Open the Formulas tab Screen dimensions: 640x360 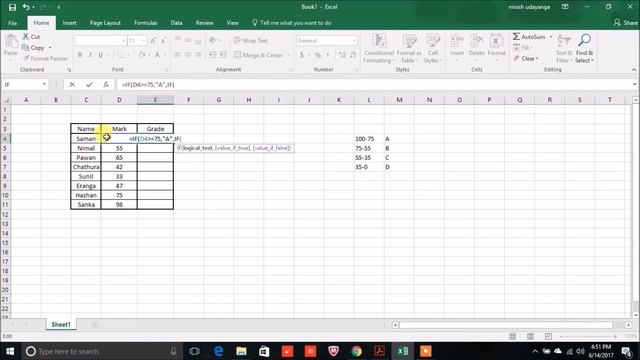click(146, 23)
